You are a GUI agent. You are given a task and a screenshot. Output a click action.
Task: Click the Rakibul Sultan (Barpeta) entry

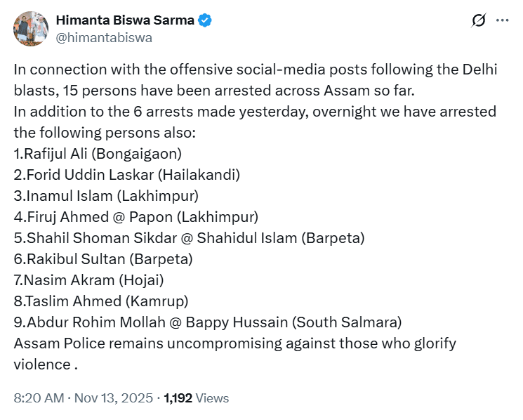coord(103,258)
